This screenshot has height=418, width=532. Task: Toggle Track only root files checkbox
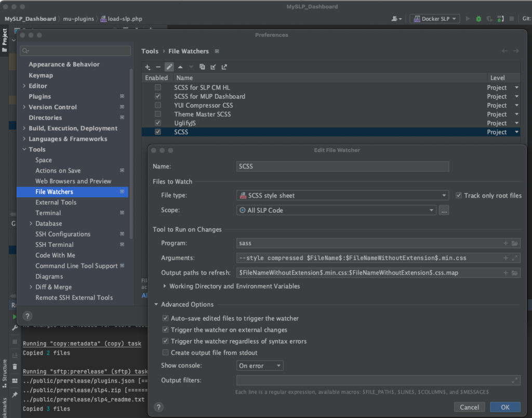point(459,195)
